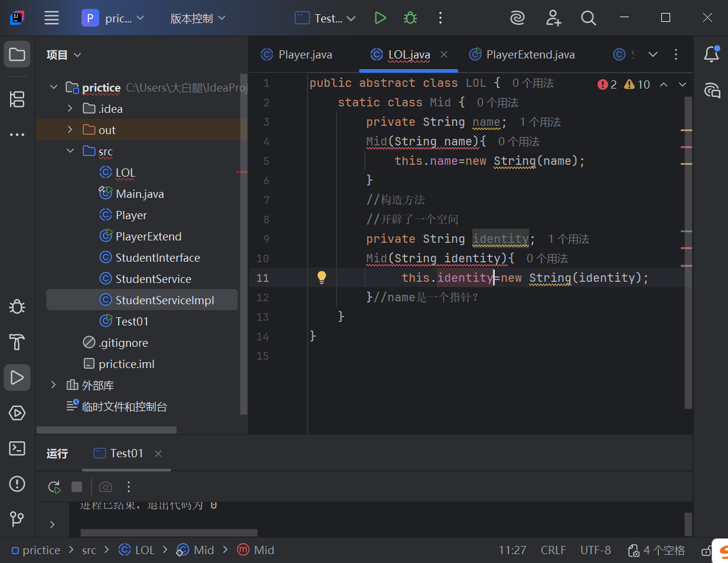Close the Test01 run tab
The height and width of the screenshot is (563, 728).
(x=158, y=454)
